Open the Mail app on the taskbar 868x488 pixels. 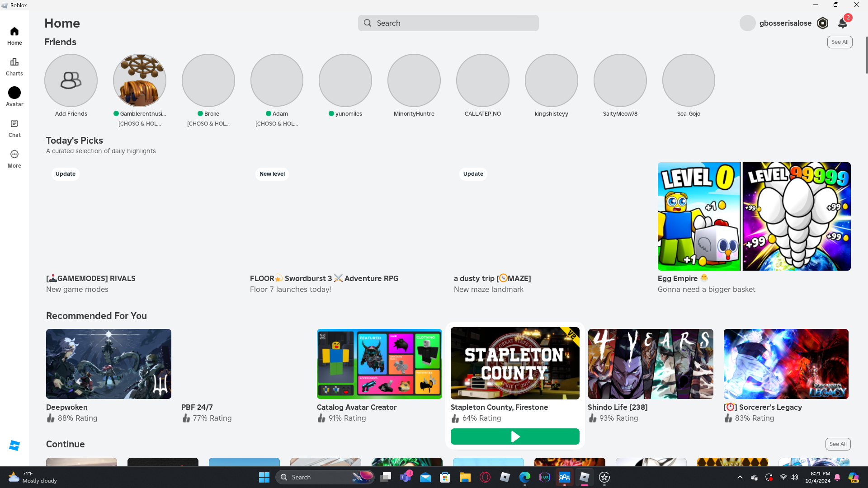(x=425, y=477)
